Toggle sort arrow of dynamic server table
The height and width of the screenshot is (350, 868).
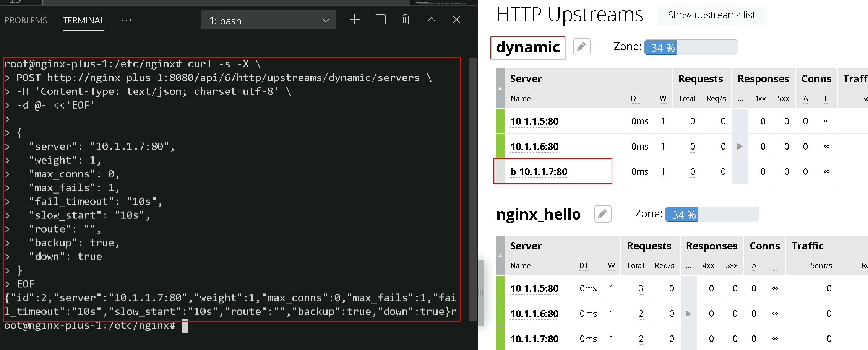click(x=500, y=88)
